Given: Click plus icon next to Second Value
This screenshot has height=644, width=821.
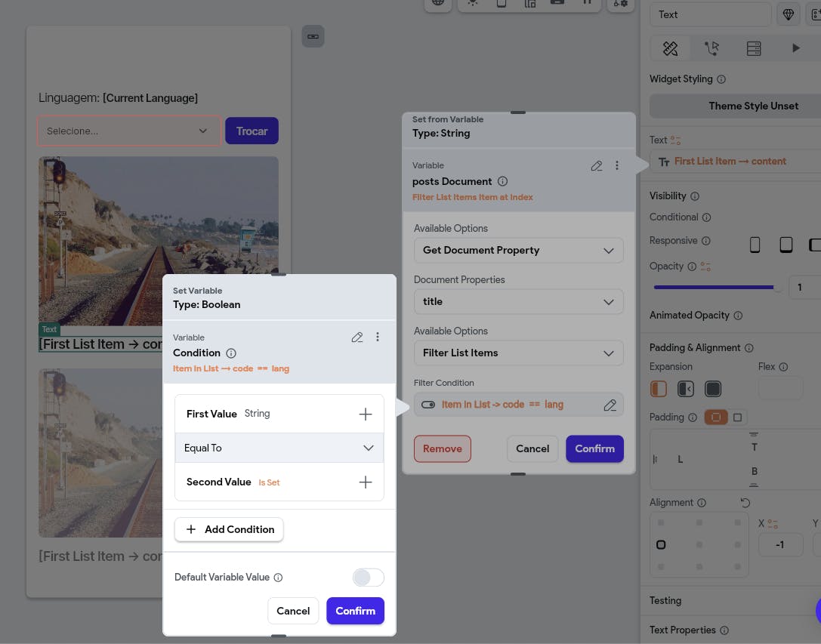Looking at the screenshot, I should (x=366, y=482).
